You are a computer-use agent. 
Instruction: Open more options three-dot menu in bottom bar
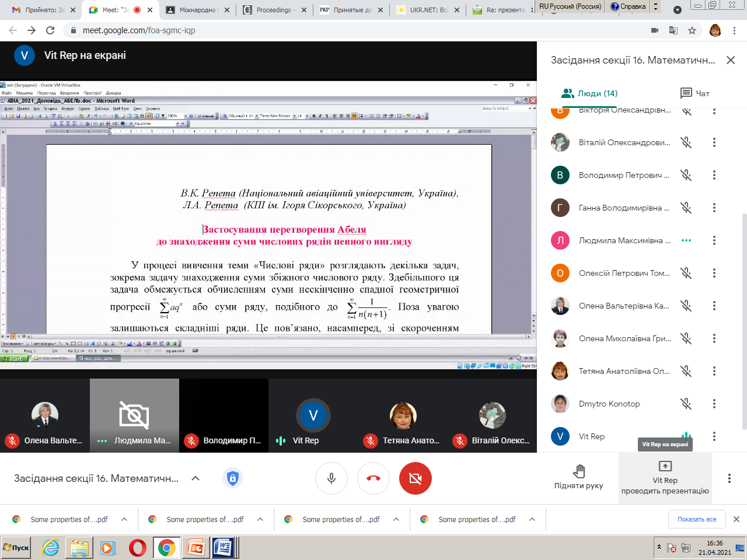(729, 478)
